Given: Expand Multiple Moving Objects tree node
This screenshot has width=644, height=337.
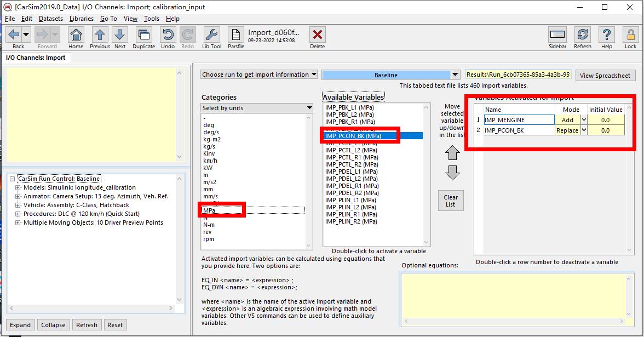Looking at the screenshot, I should coord(18,222).
